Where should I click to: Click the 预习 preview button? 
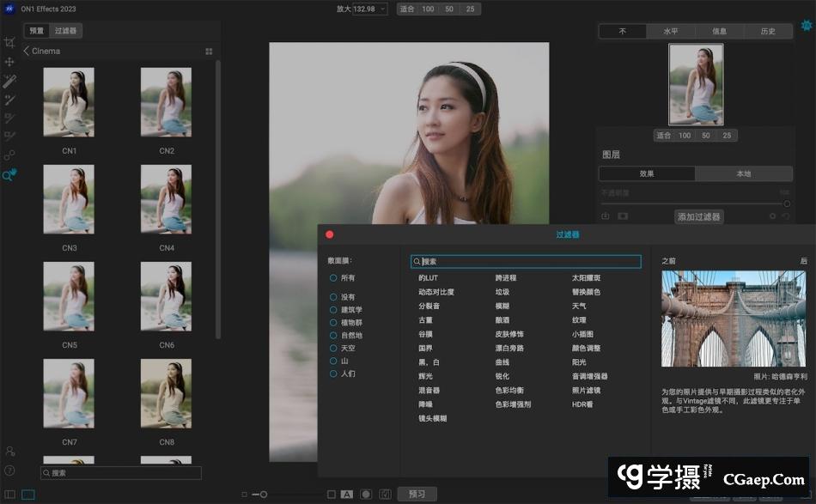[x=417, y=495]
